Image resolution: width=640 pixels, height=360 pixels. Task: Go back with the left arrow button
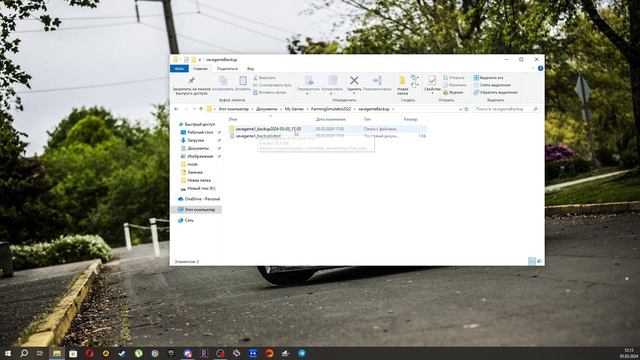176,109
